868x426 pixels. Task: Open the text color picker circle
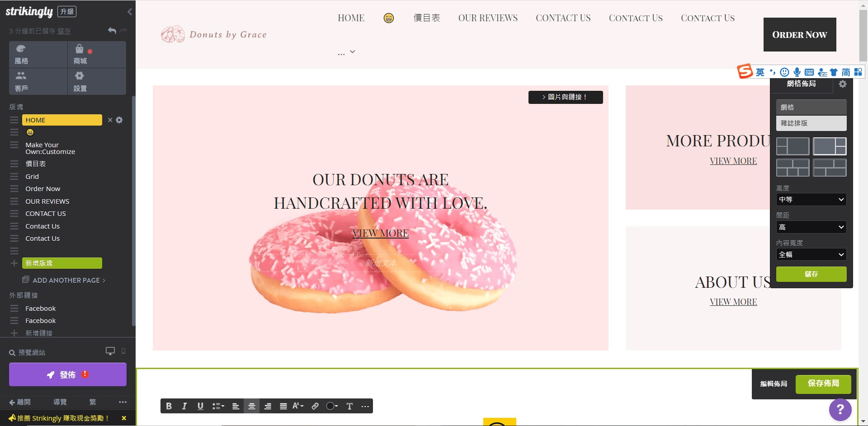(331, 406)
